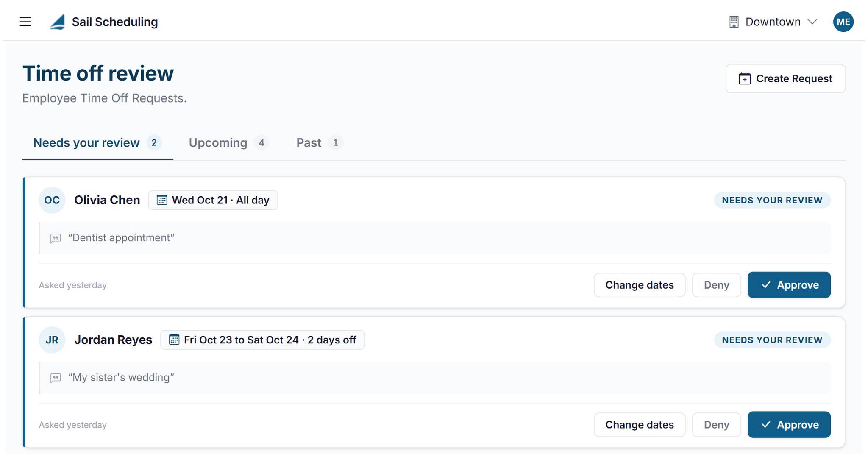This screenshot has height=454, width=868.
Task: Click the "Dentist appointment" note text
Action: (x=121, y=238)
